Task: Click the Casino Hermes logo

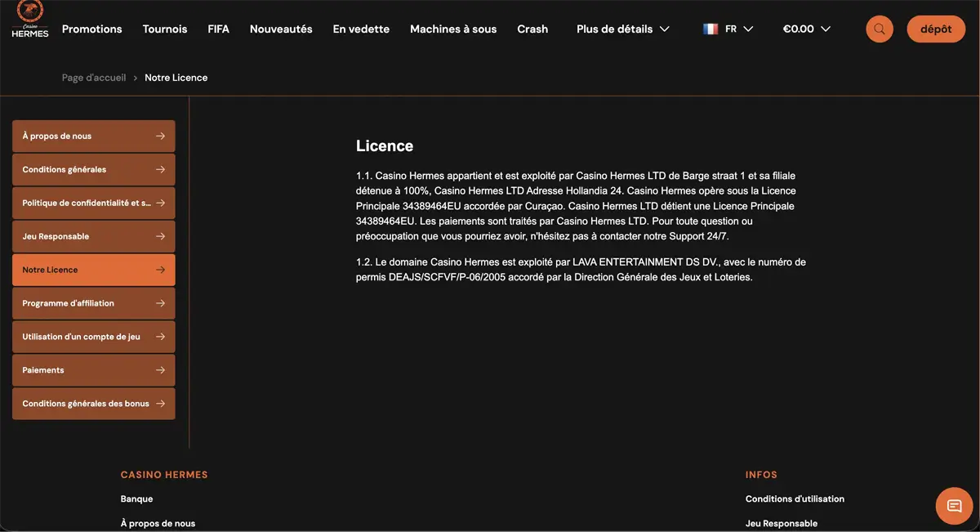Action: click(30, 20)
